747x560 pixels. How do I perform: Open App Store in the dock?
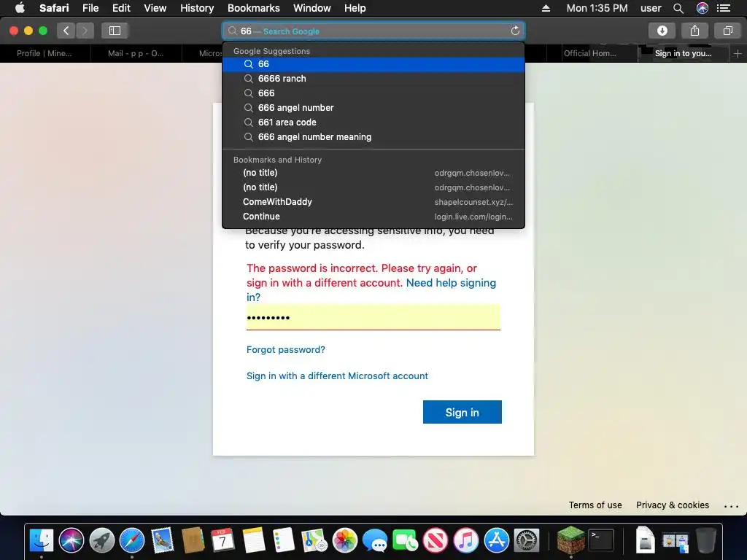tap(496, 540)
